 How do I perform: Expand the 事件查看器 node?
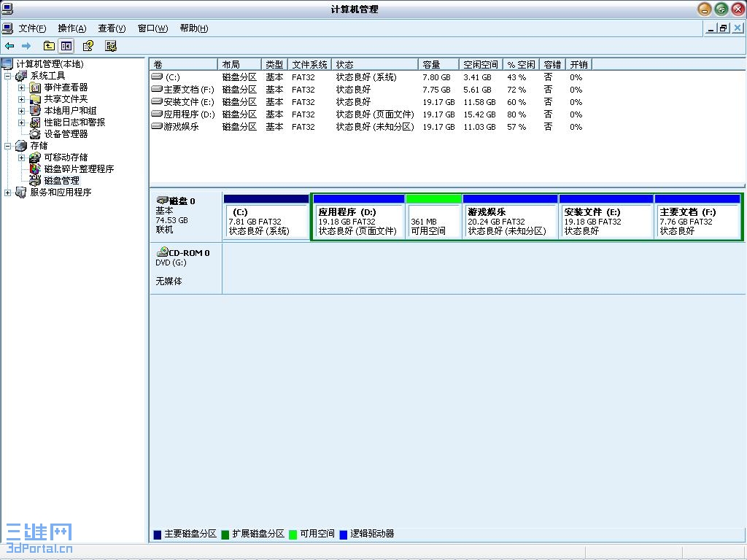pos(21,87)
